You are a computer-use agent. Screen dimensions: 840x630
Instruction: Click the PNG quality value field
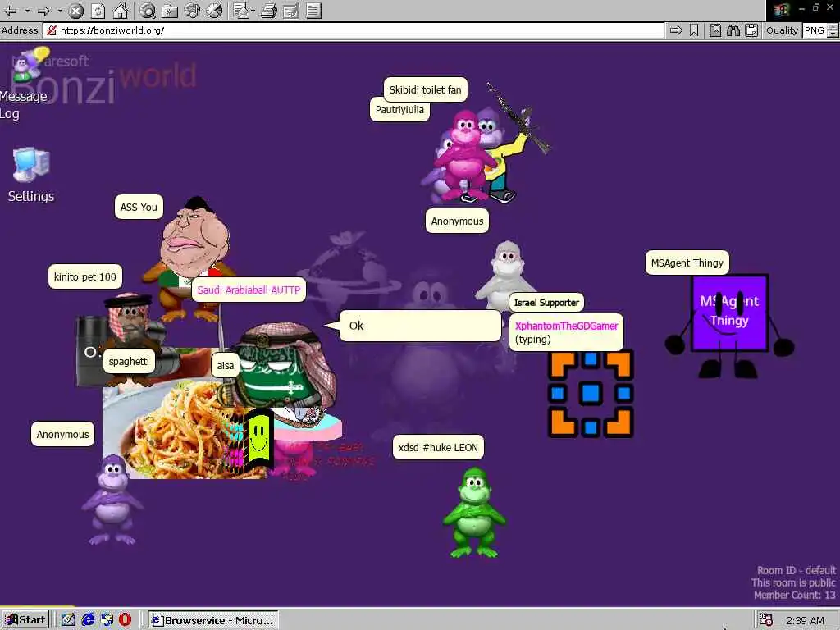click(x=815, y=30)
